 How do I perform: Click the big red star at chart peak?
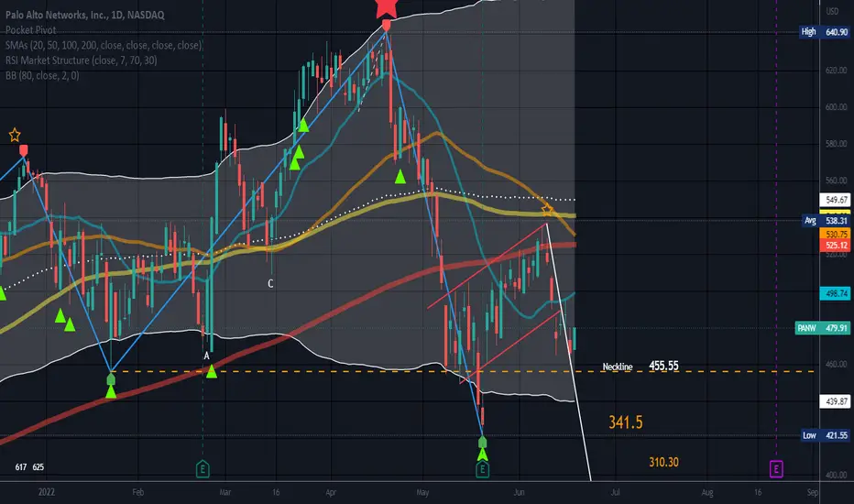[x=386, y=7]
